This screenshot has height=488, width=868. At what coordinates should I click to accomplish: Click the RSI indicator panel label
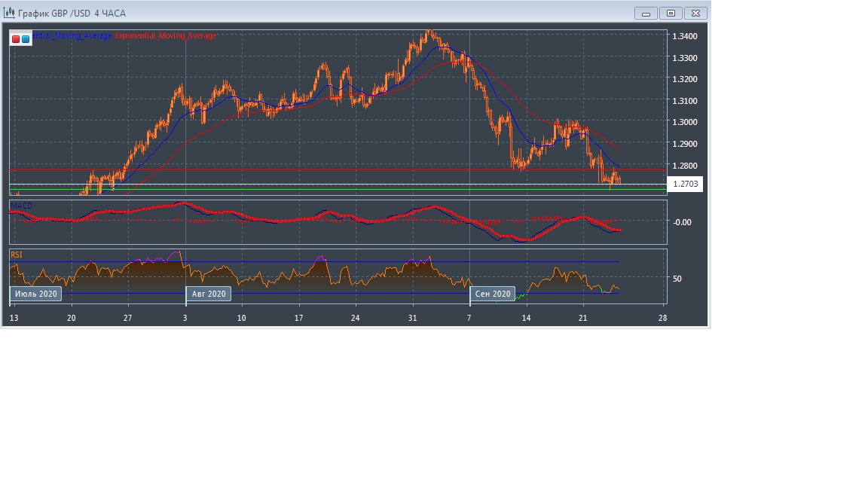(x=17, y=255)
